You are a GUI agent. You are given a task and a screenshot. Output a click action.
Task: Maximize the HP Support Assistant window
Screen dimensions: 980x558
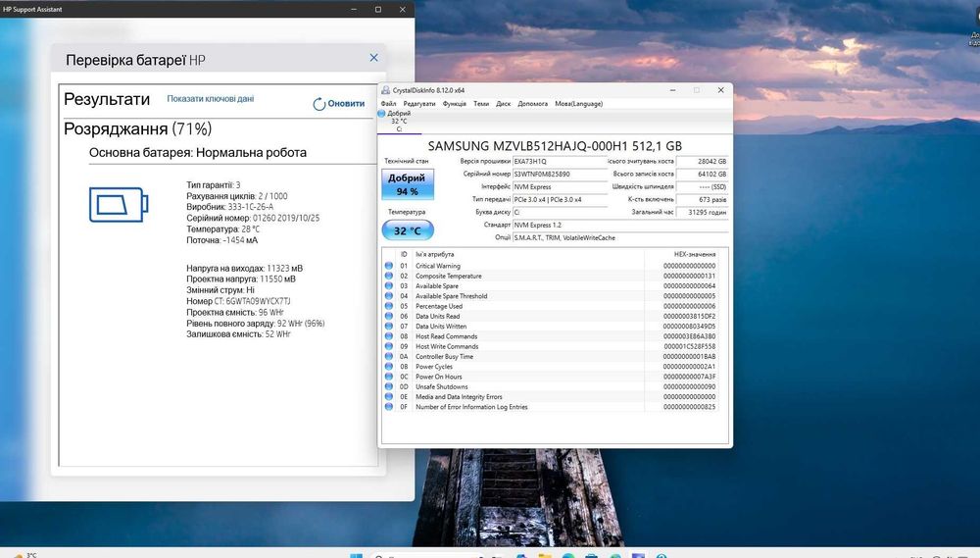coord(378,10)
